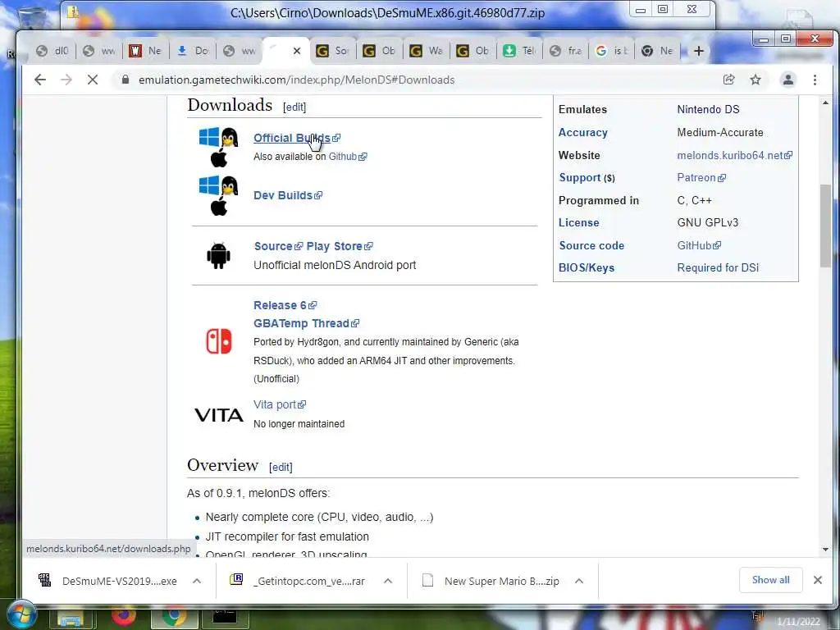This screenshot has height=630, width=840.
Task: Open a new tab with plus button
Action: pos(699,51)
